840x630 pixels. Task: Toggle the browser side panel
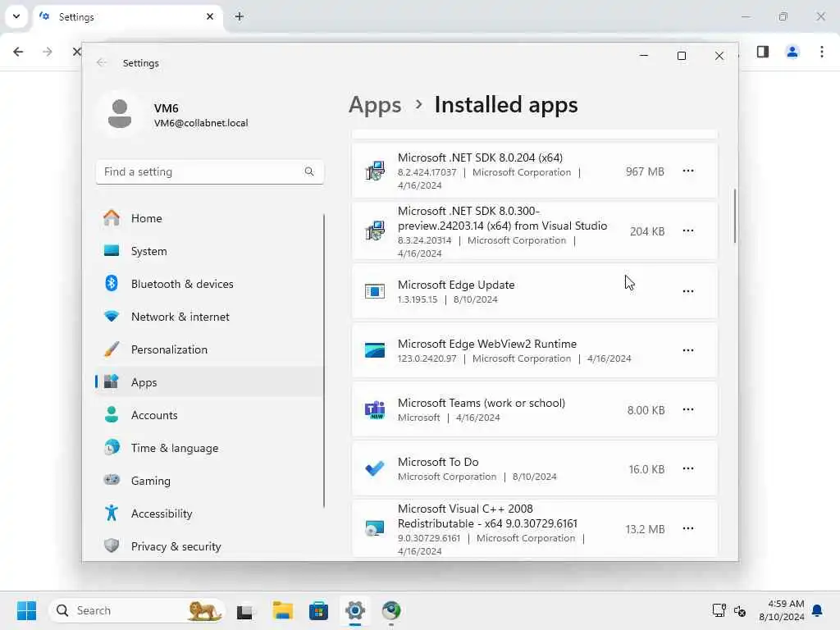coord(763,52)
